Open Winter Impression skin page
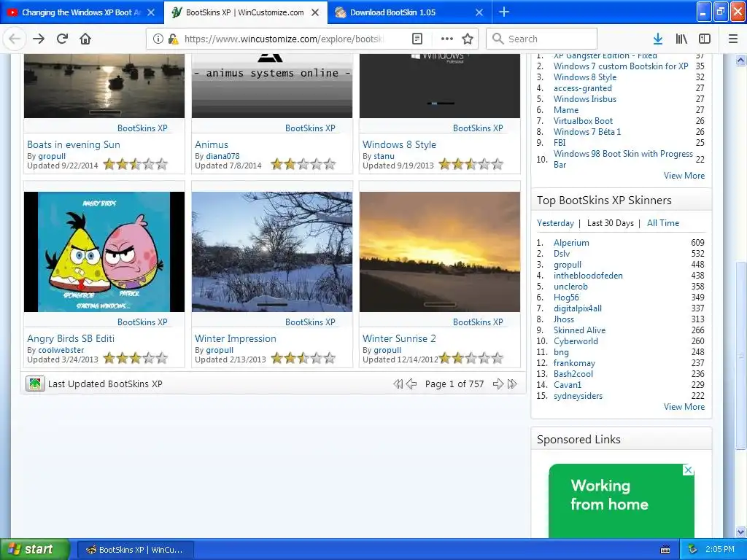The height and width of the screenshot is (560, 747). coord(236,338)
